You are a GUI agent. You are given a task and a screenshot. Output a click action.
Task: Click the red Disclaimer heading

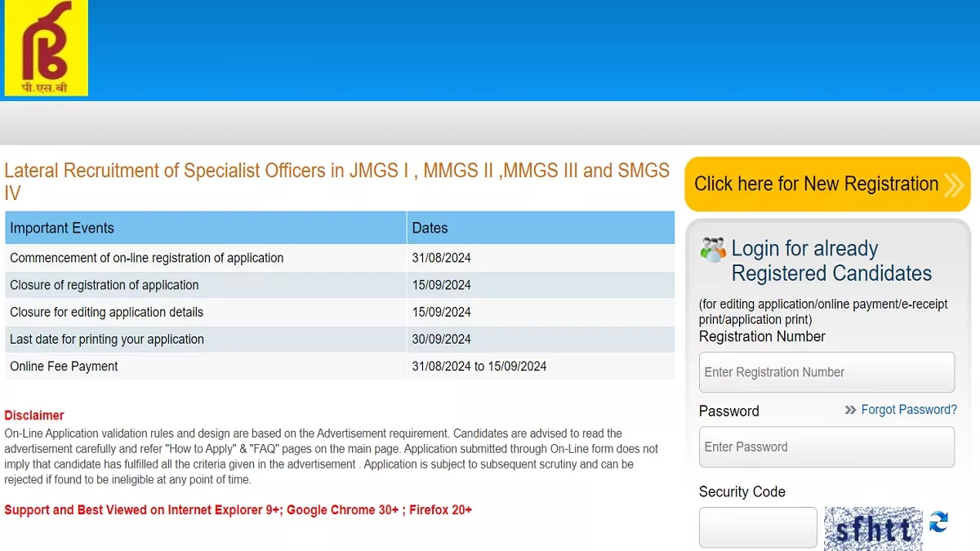(x=34, y=415)
